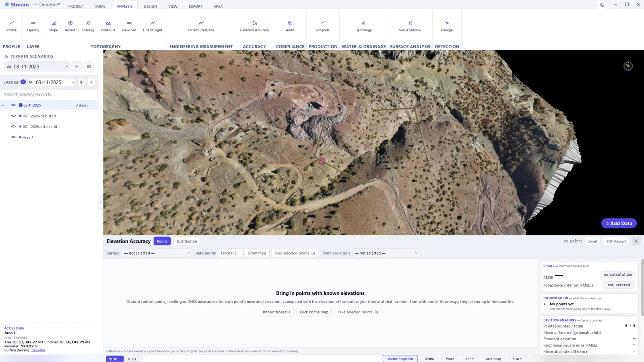This screenshot has width=644, height=362.
Task: Open Change detection tool
Action: coord(447,26)
